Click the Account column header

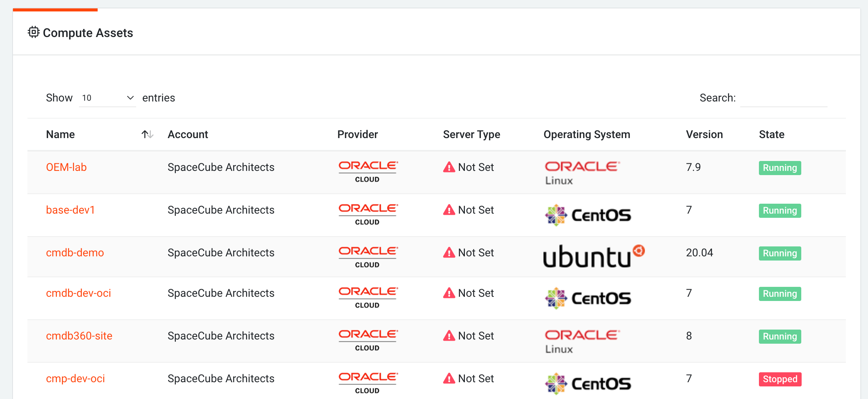tap(188, 134)
